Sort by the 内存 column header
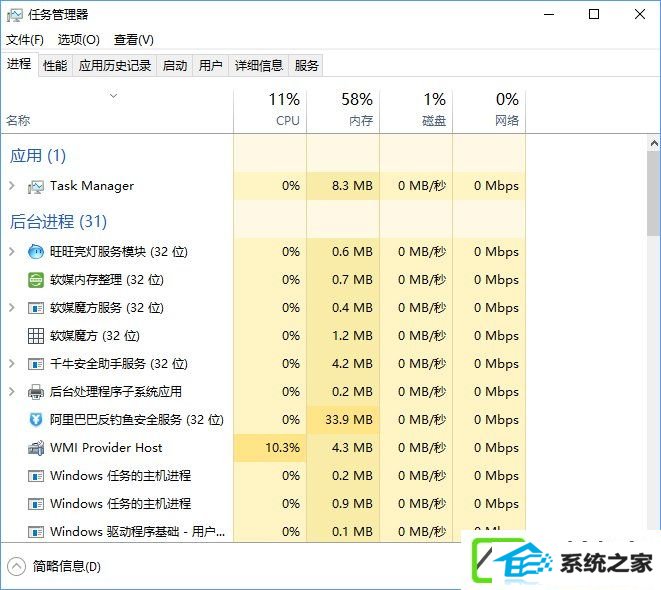This screenshot has width=661, height=590. 343,112
